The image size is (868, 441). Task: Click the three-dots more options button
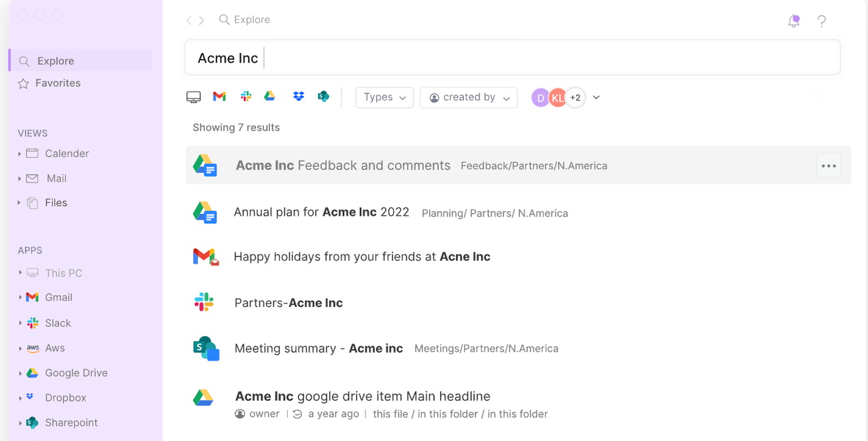[828, 165]
